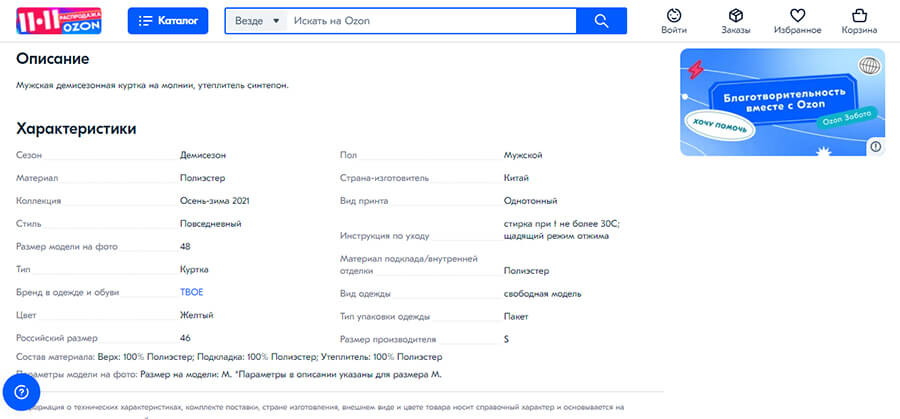Screen dimensions: 900x419
Task: Click the свободная модель value
Action: coord(542,293)
